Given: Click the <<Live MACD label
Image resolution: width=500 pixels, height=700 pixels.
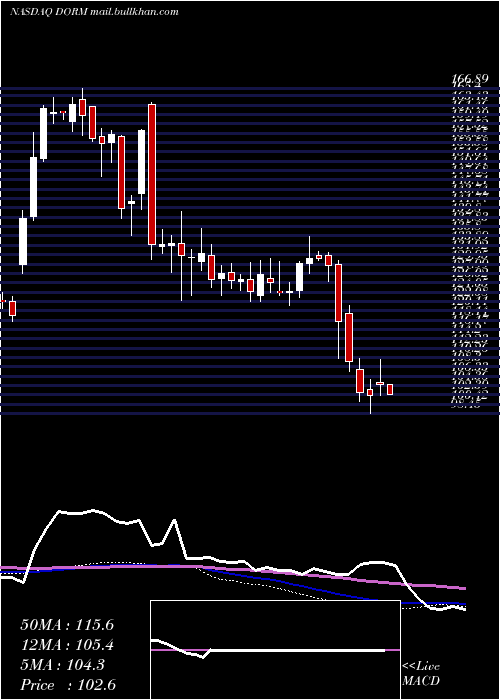Looking at the screenshot, I should click(x=421, y=674).
